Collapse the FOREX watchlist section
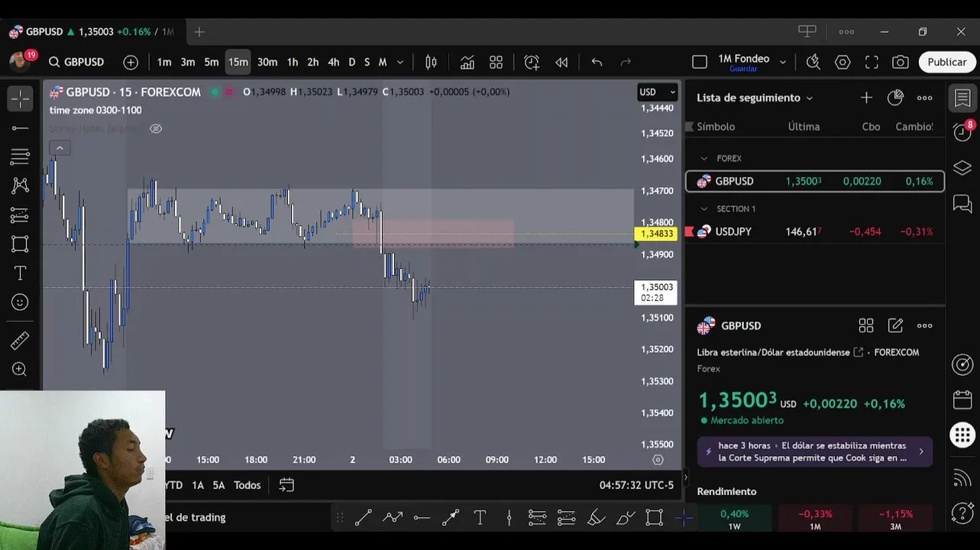 704,158
